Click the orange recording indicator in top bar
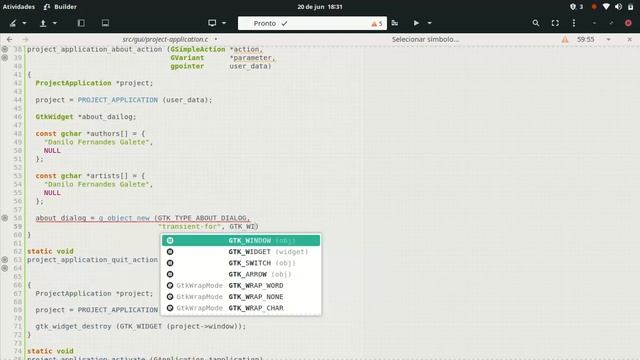640x360 pixels. coord(594,7)
